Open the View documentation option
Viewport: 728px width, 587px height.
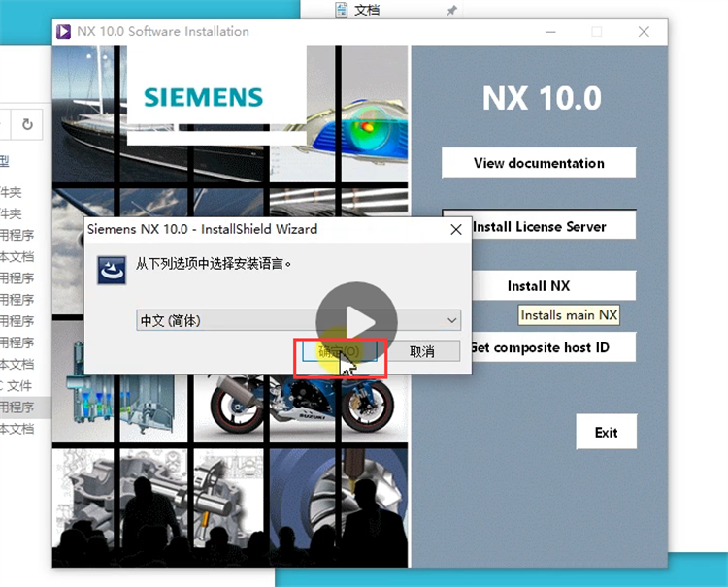[x=539, y=163]
